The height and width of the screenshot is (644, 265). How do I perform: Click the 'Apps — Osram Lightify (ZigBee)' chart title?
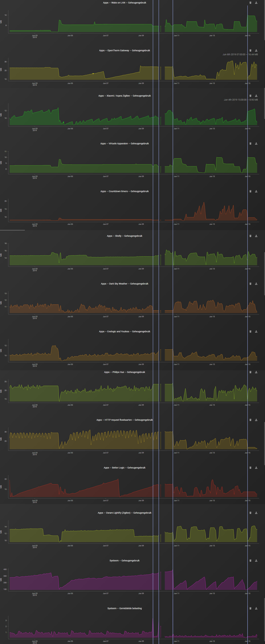125,513
